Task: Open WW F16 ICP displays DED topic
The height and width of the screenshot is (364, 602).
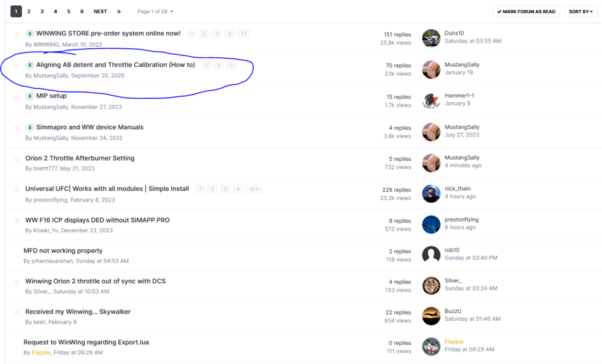Action: click(x=98, y=220)
